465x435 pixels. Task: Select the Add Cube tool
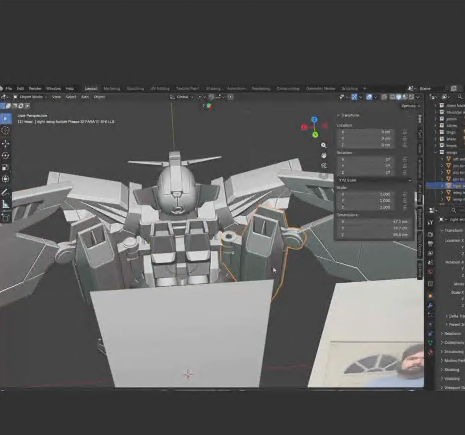5,217
